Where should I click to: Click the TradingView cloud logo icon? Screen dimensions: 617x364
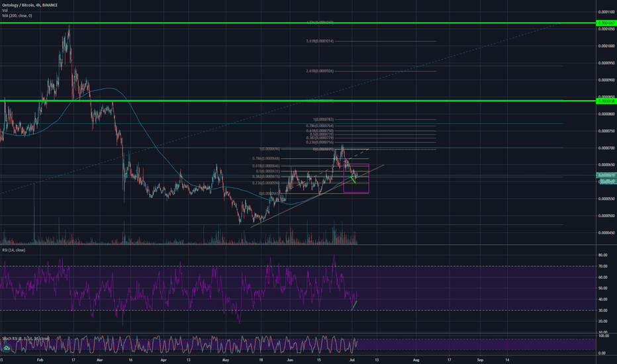7,348
